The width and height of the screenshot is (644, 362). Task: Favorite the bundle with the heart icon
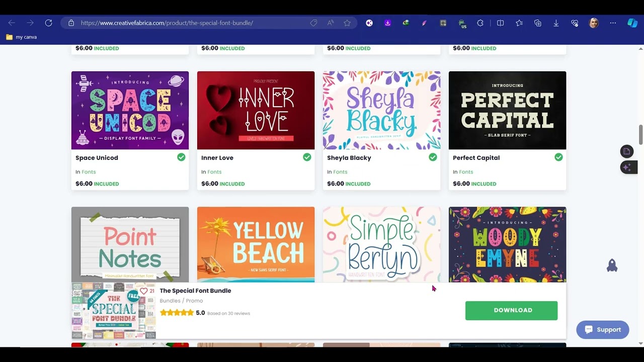[x=144, y=291]
